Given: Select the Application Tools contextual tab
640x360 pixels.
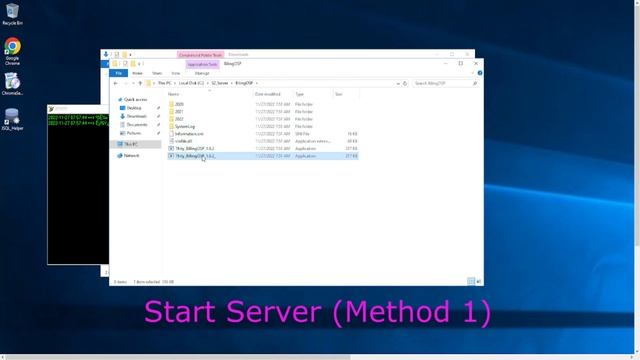Looking at the screenshot, I should [202, 64].
